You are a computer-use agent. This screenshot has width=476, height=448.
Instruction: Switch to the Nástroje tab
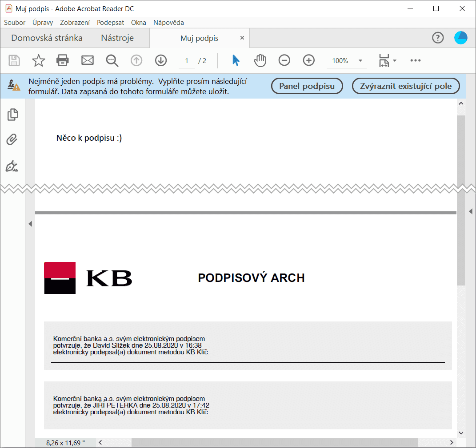[117, 38]
